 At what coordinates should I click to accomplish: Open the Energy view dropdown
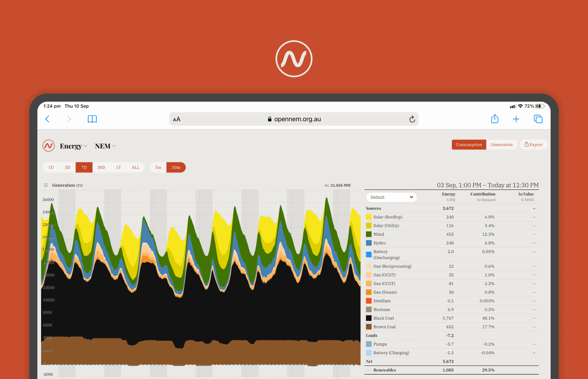tap(73, 146)
